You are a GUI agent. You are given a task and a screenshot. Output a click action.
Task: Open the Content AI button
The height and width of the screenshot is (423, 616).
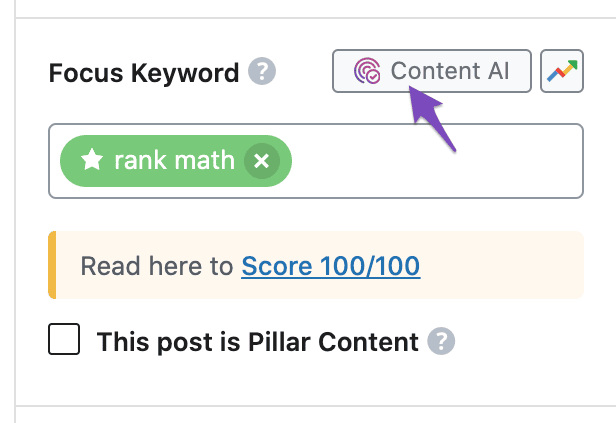click(x=432, y=71)
